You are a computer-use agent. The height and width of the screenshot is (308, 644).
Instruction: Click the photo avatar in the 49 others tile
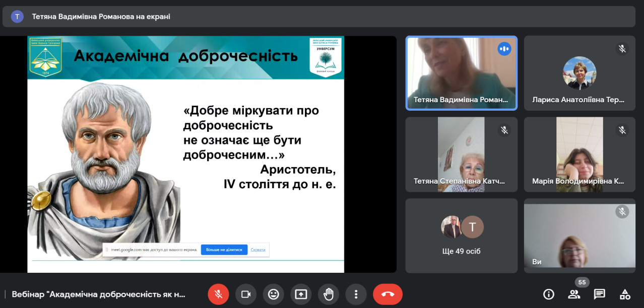coord(452,227)
